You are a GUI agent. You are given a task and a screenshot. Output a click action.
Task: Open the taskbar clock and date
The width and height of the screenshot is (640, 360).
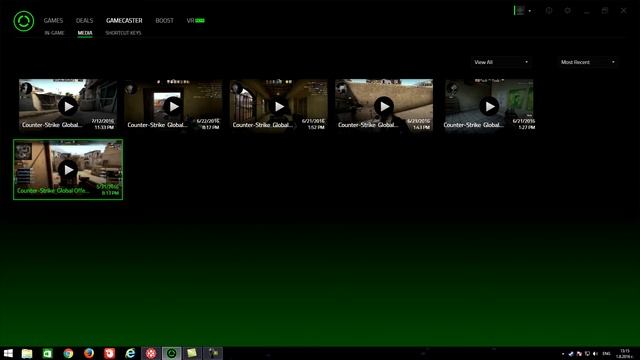point(625,354)
